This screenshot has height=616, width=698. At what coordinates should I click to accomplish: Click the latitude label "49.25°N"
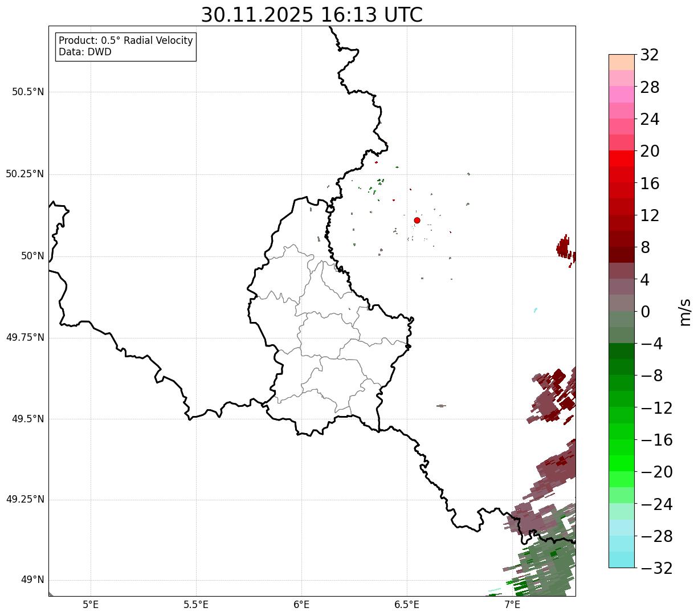[25, 499]
